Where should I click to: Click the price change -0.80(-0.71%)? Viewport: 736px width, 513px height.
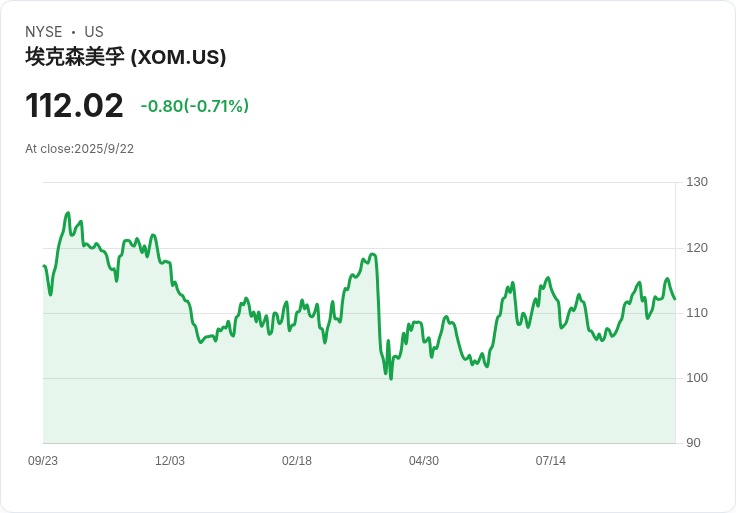194,106
